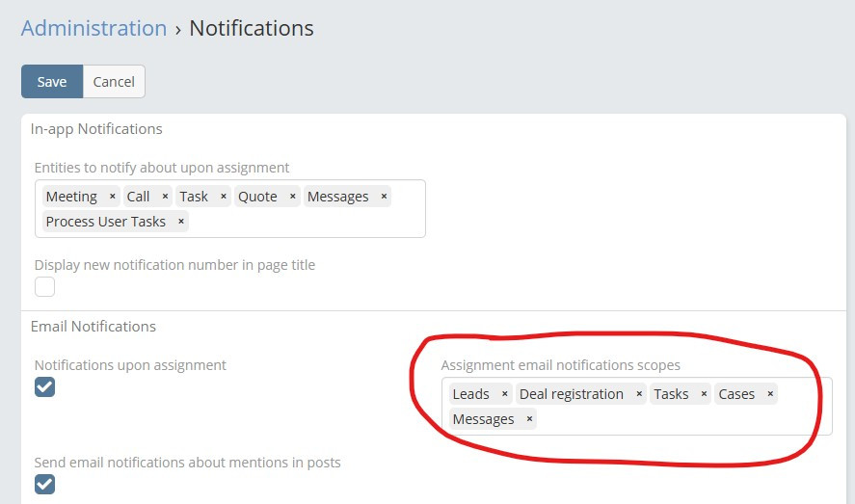Go to Administration breadcrumb link
The height and width of the screenshot is (504, 855).
tap(94, 28)
